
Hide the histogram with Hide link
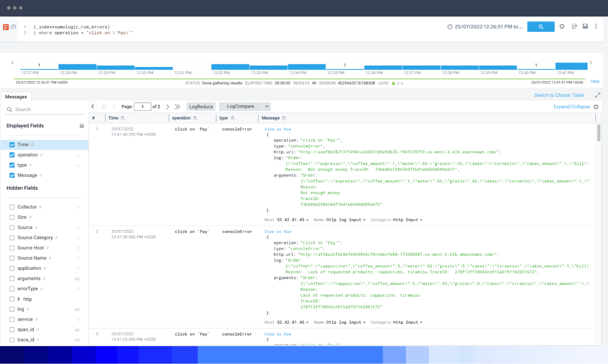pos(595,82)
